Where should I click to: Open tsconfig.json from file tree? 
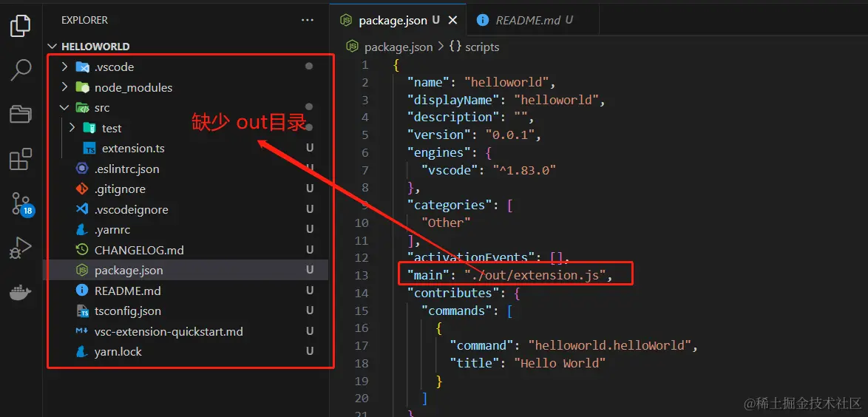127,311
